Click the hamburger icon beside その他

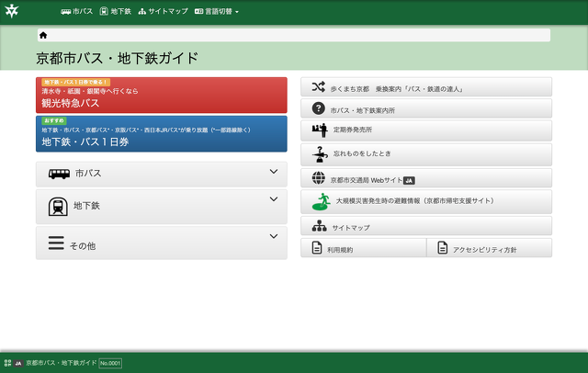56,244
